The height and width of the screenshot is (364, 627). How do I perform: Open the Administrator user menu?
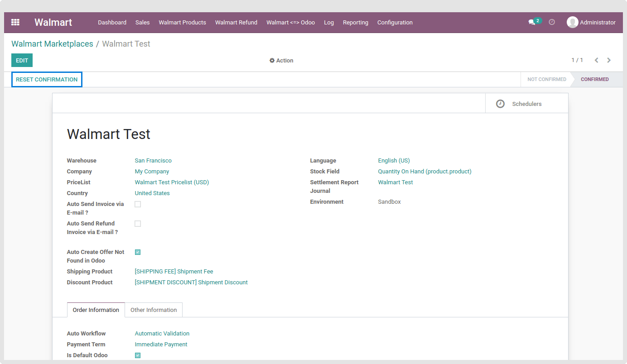[591, 22]
